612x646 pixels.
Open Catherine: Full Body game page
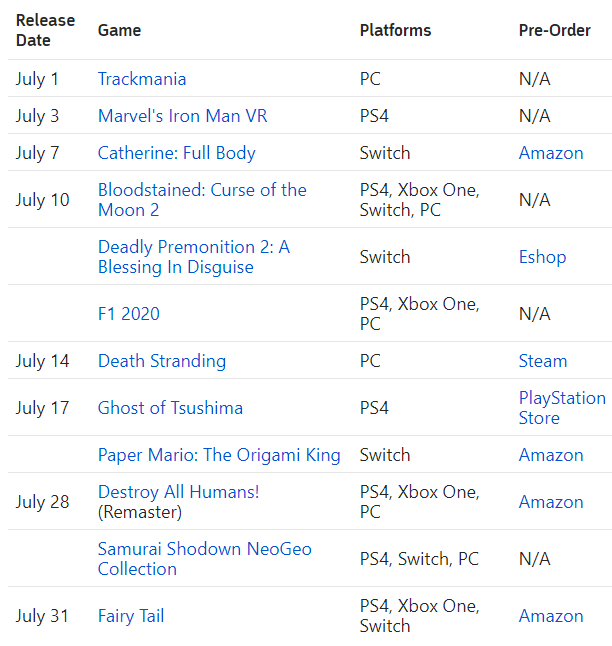176,153
